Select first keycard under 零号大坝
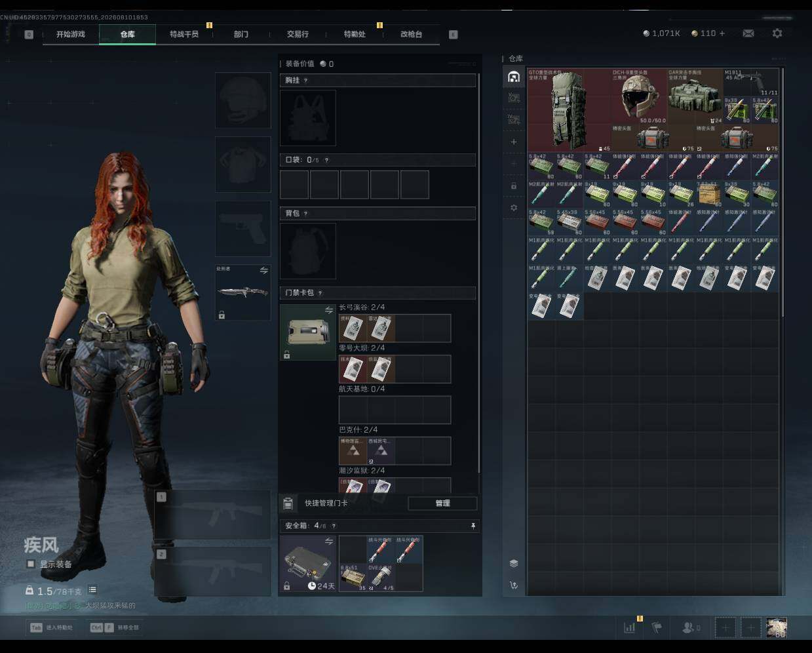Image resolution: width=812 pixels, height=653 pixels. pos(353,369)
